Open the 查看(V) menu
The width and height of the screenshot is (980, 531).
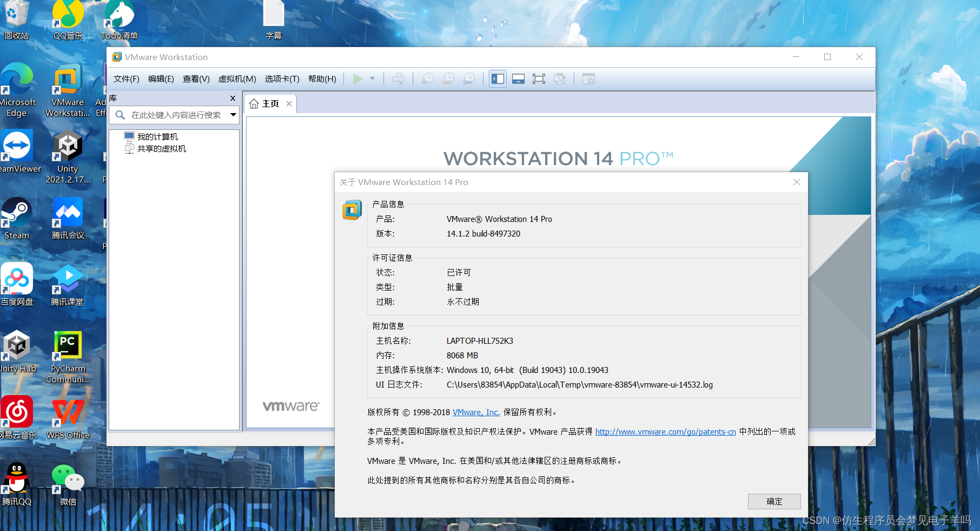tap(196, 79)
